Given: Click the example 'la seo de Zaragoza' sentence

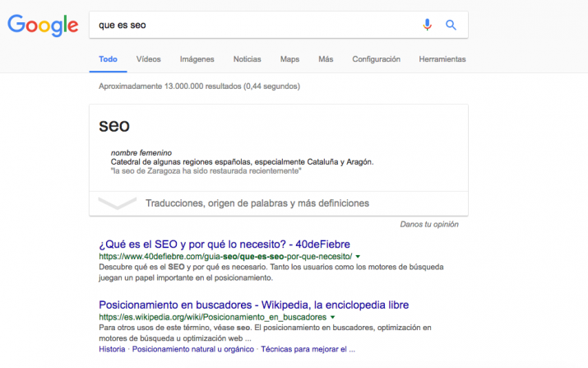Looking at the screenshot, I should [206, 171].
